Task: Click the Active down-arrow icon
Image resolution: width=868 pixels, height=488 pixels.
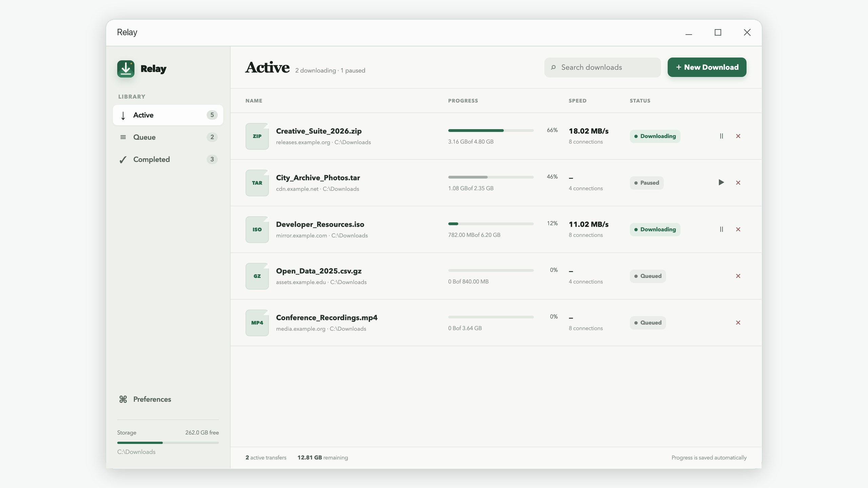Action: (x=123, y=116)
